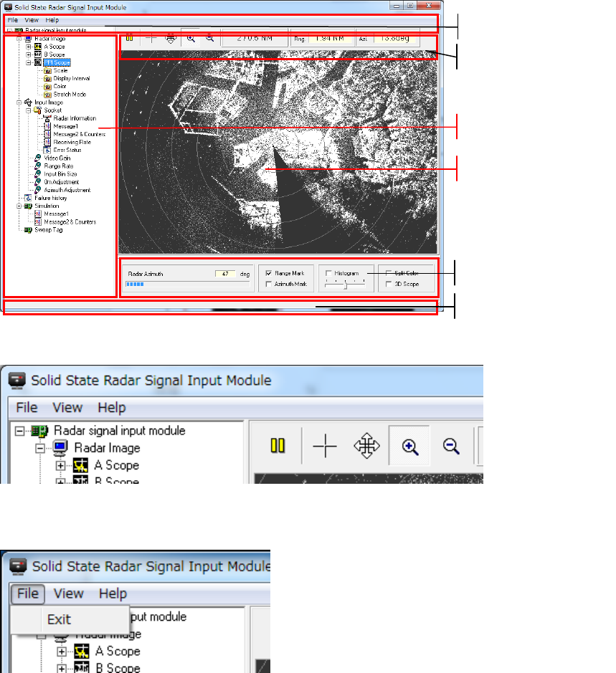Click the Display Interval folder icon
616x673 pixels.
[47, 79]
